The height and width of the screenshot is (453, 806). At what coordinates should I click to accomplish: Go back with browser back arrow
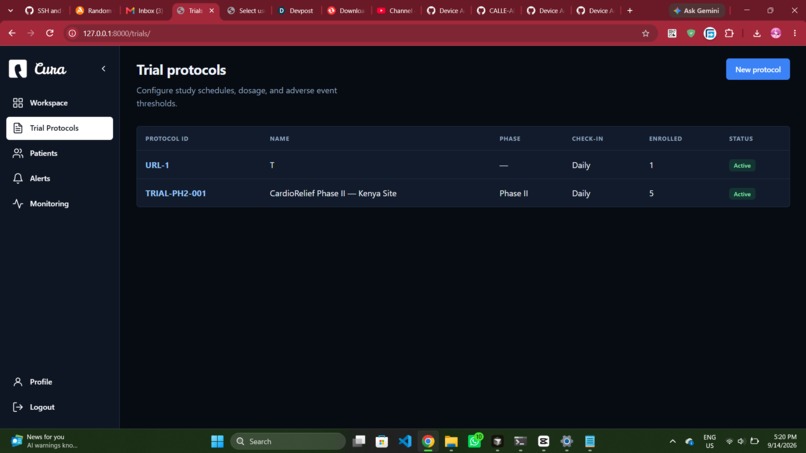pyautogui.click(x=12, y=33)
